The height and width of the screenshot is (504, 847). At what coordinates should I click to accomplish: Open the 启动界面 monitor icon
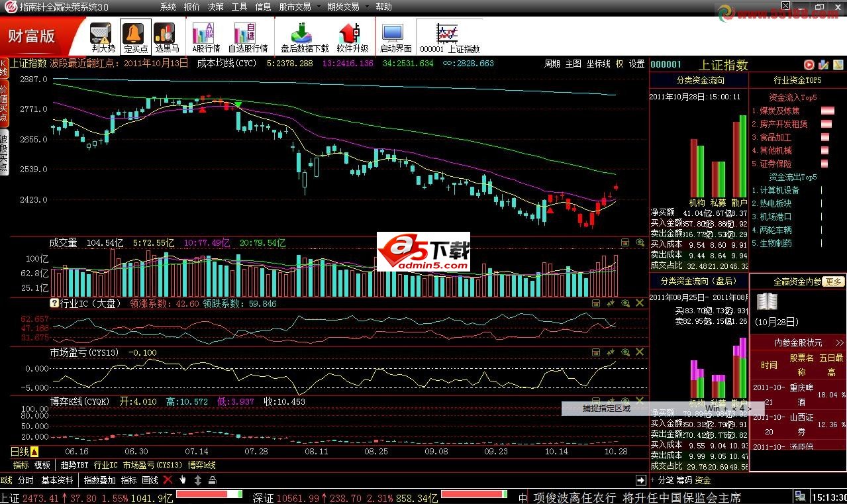pyautogui.click(x=395, y=36)
